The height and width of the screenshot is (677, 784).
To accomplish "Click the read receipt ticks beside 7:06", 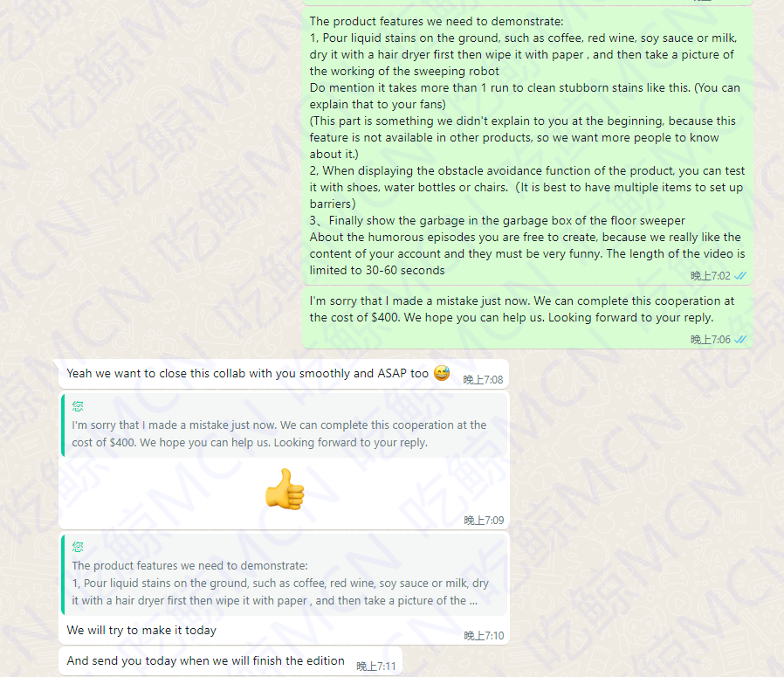I will point(740,339).
